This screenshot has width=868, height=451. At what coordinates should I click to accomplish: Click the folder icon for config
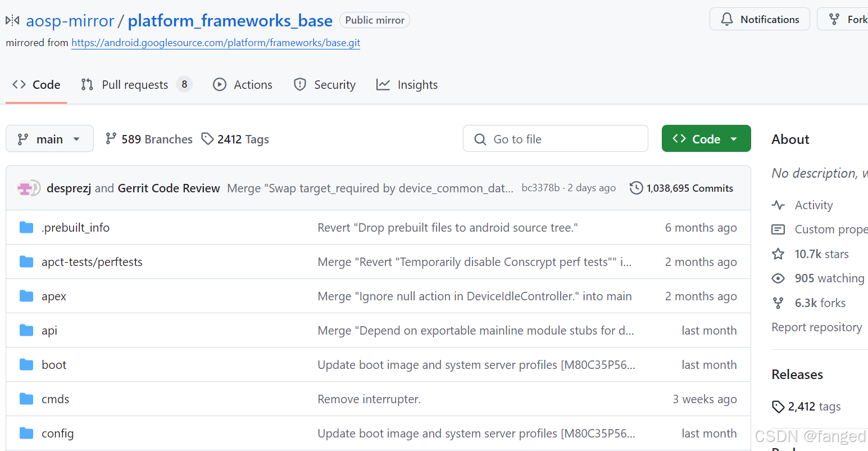pyautogui.click(x=26, y=433)
